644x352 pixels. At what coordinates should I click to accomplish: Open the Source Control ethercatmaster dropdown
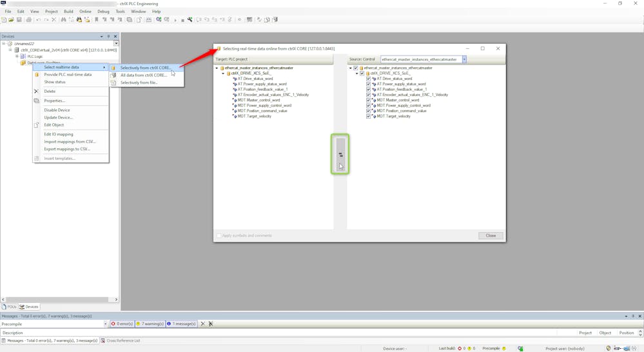click(463, 59)
